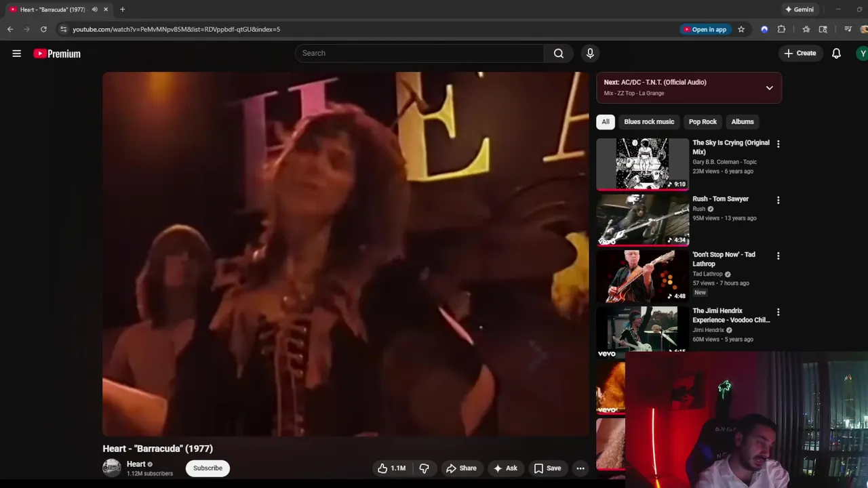This screenshot has width=868, height=488.
Task: Click the search magnifier button
Action: [x=558, y=53]
